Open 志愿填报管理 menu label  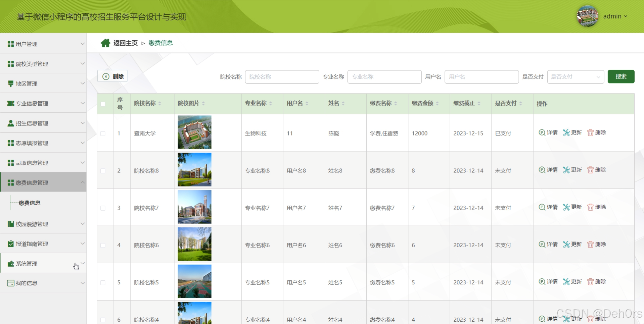click(32, 143)
